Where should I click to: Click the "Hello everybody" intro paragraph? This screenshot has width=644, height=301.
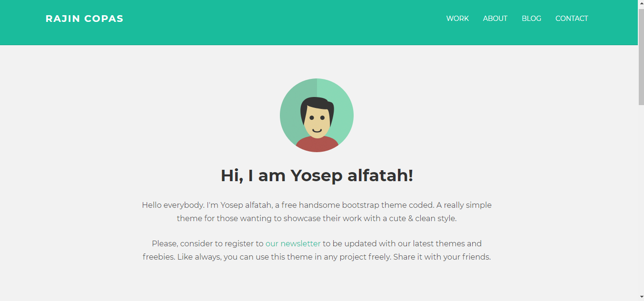pos(317,212)
